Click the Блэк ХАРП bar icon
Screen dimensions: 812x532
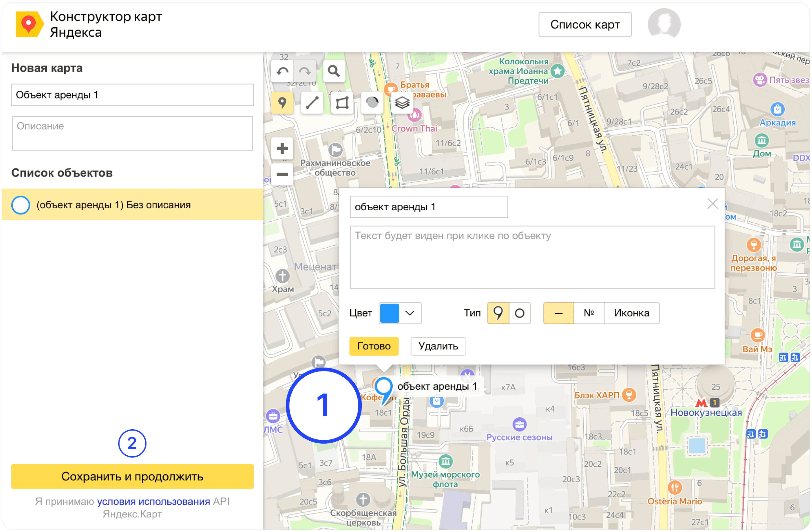(629, 395)
